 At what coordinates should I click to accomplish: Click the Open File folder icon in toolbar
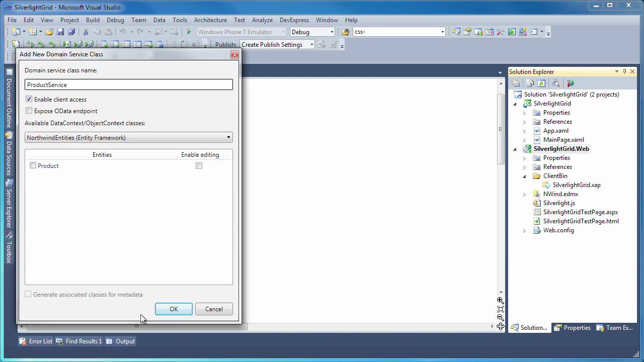(49, 32)
